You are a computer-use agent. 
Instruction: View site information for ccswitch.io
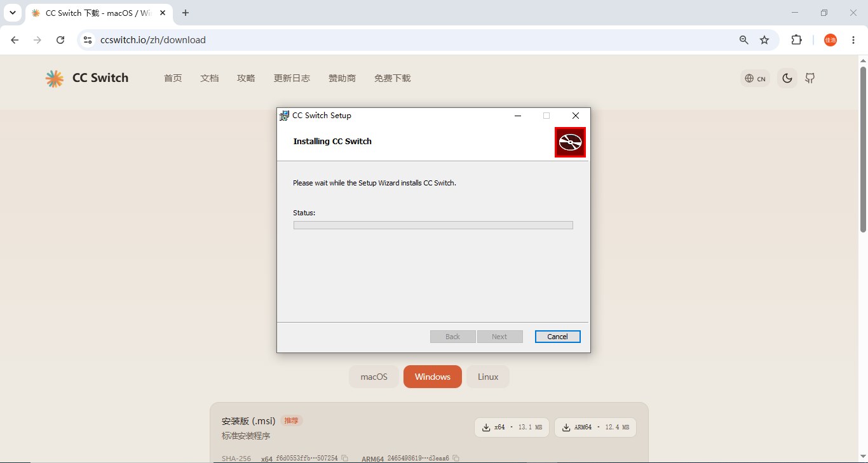[88, 40]
